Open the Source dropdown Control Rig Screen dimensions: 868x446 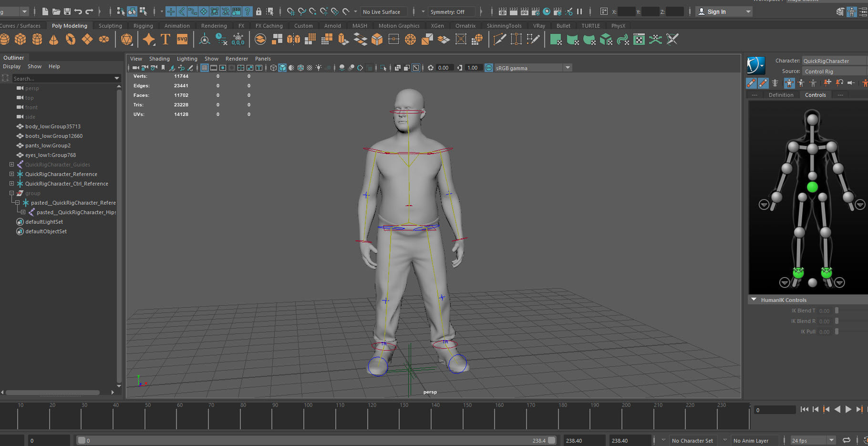[835, 71]
